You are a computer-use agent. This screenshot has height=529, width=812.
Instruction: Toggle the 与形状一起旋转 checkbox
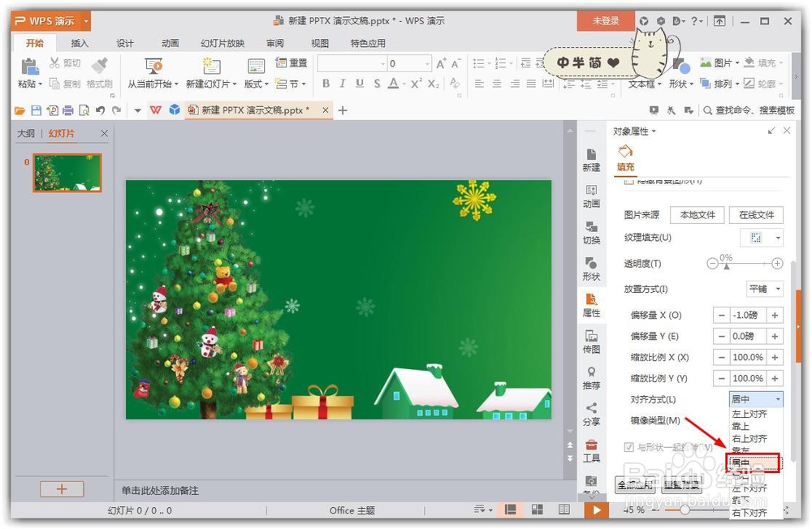click(628, 447)
